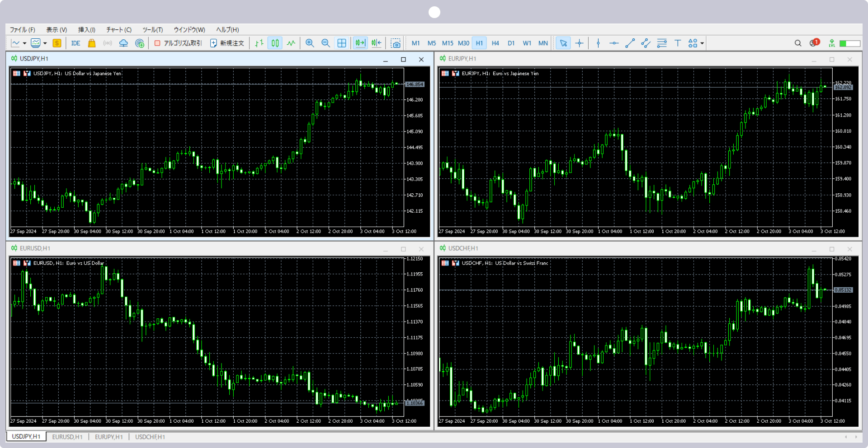The height and width of the screenshot is (448, 868).
Task: Switch chart to candlestick display mode
Action: [x=275, y=43]
